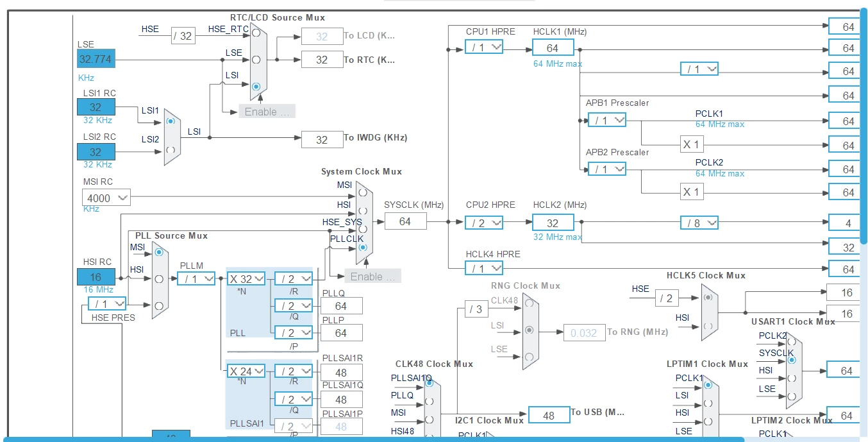Open the PLL /P divider dropdown
The image size is (868, 442).
pos(294,333)
